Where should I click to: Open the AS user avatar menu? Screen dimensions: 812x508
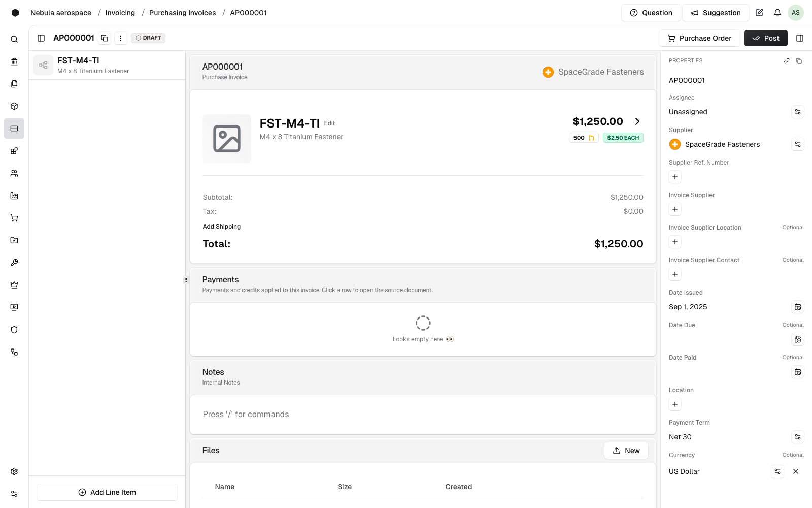coord(796,13)
